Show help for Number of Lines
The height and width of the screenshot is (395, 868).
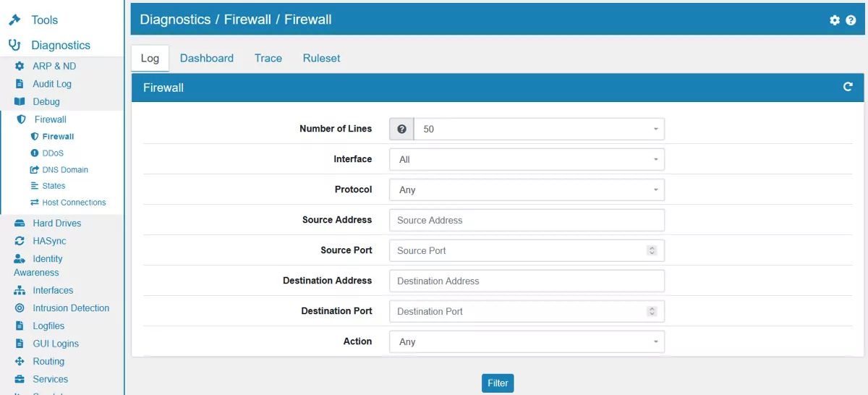click(x=401, y=129)
